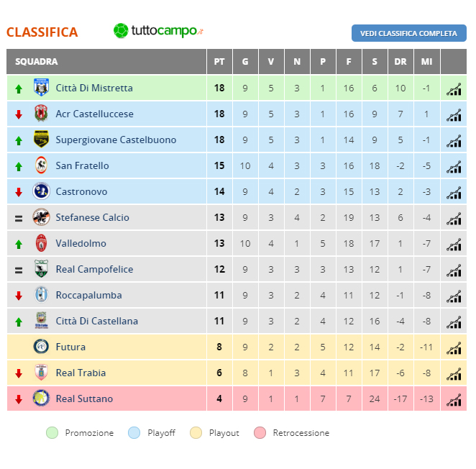Viewport: 476px width, 469px height.
Task: Open the Stefanese Calcio team page
Action: pos(92,217)
